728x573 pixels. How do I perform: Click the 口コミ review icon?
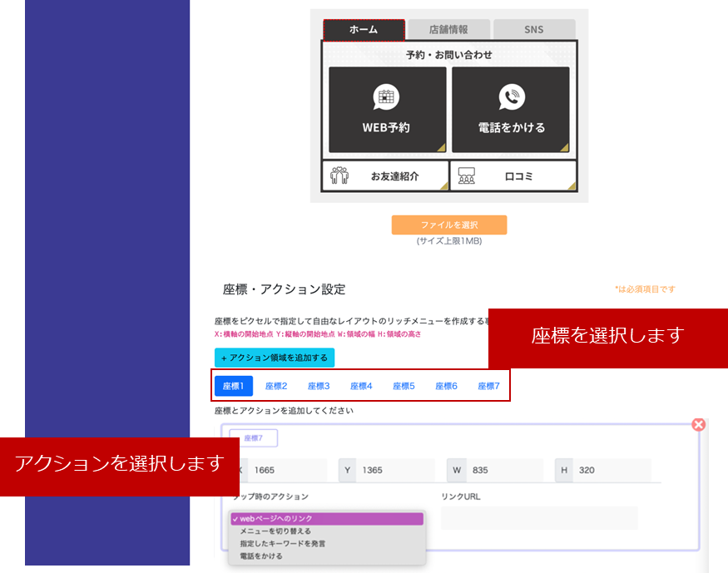(x=467, y=176)
